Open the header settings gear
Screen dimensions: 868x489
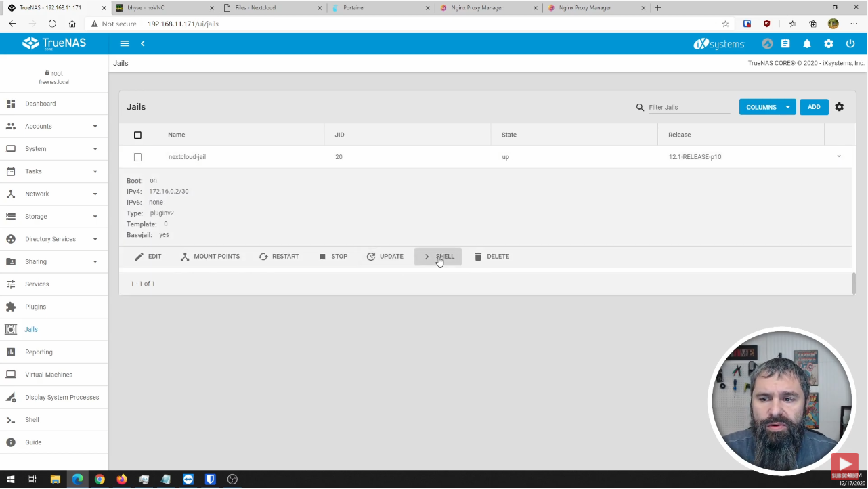(829, 43)
